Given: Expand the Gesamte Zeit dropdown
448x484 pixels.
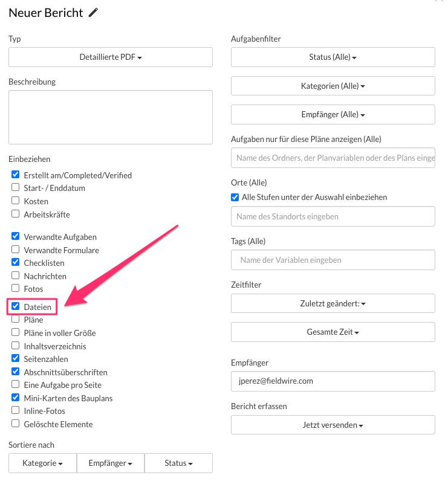Looking at the screenshot, I should click(x=333, y=332).
